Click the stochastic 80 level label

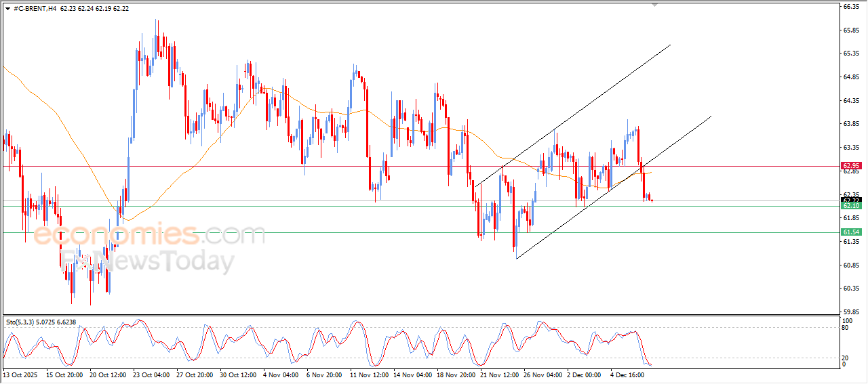coord(845,328)
